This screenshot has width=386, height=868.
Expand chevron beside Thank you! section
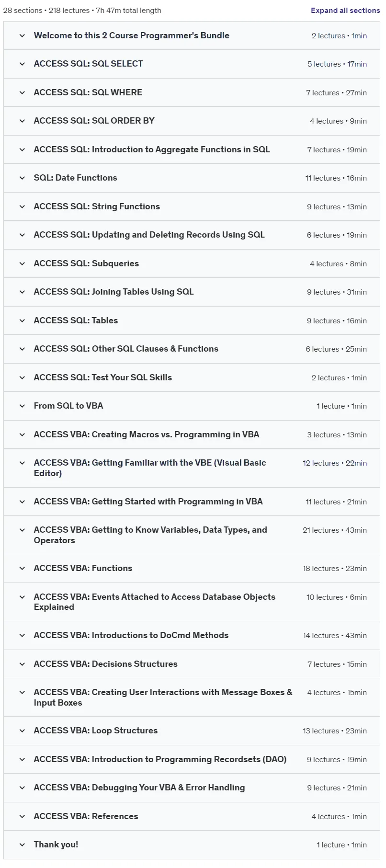click(x=22, y=845)
